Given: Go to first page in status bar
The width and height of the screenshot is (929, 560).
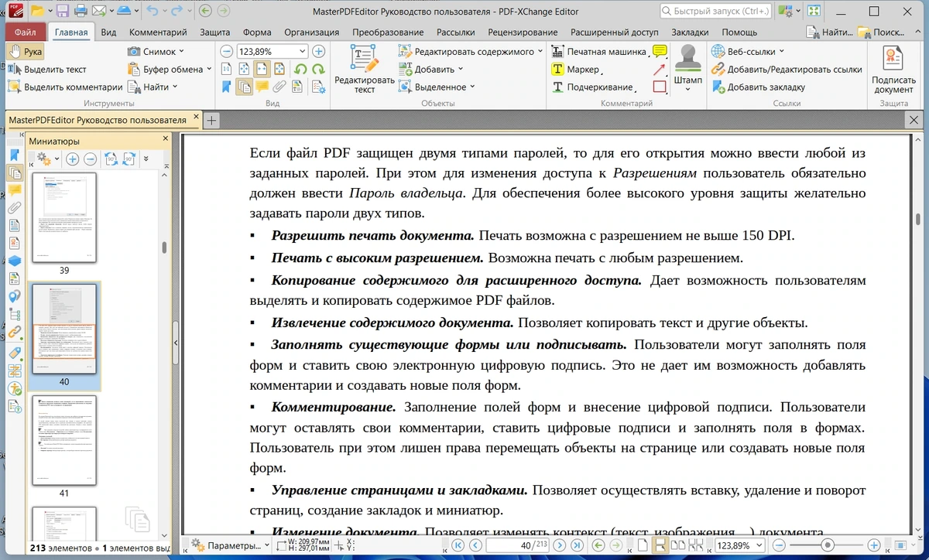Looking at the screenshot, I should click(458, 545).
